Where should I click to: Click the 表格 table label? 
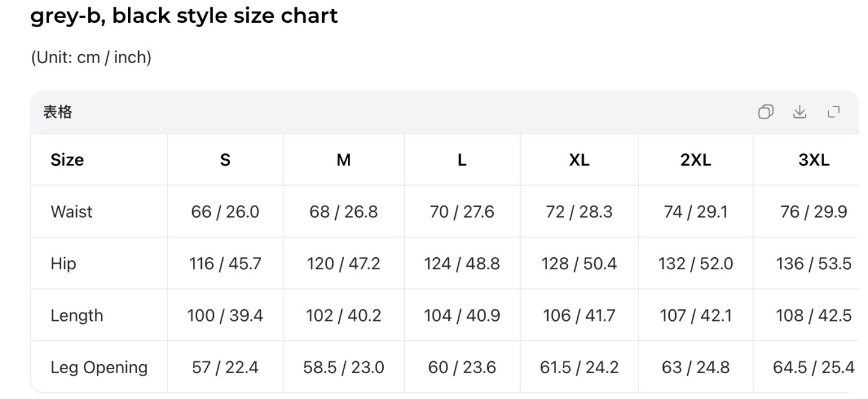pos(58,112)
